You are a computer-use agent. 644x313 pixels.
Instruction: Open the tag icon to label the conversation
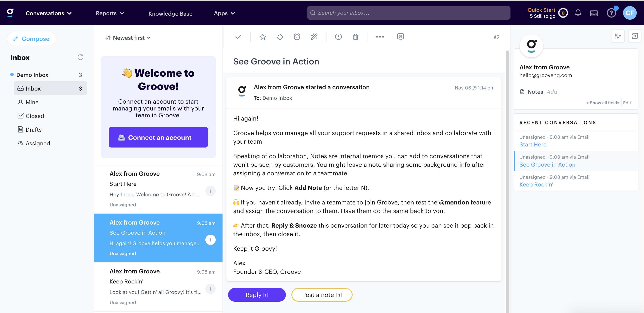click(280, 37)
